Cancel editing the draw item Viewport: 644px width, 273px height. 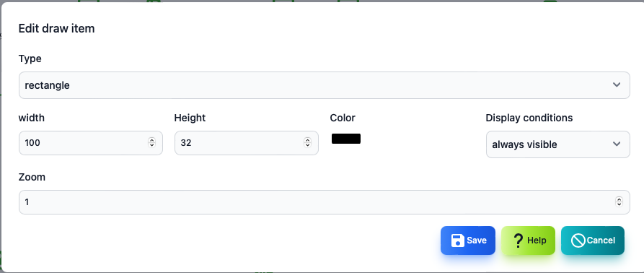(x=593, y=240)
